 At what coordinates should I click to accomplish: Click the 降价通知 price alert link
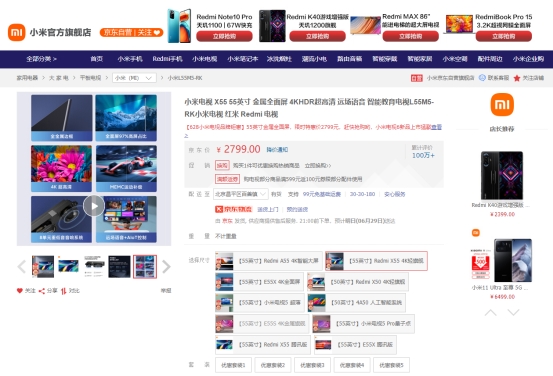point(277,150)
